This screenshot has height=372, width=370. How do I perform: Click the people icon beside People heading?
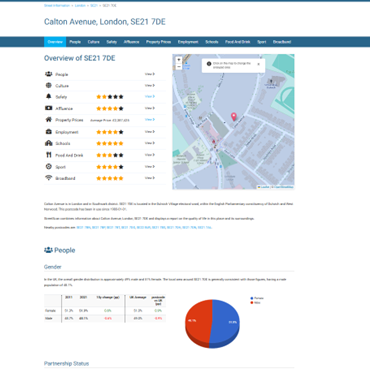(48, 250)
